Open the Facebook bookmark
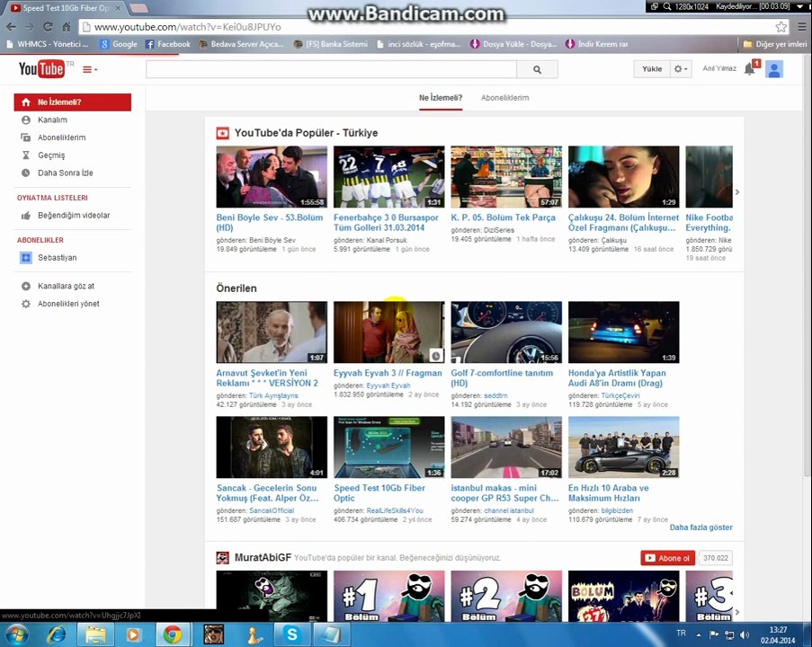The width and height of the screenshot is (812, 647). [x=168, y=44]
